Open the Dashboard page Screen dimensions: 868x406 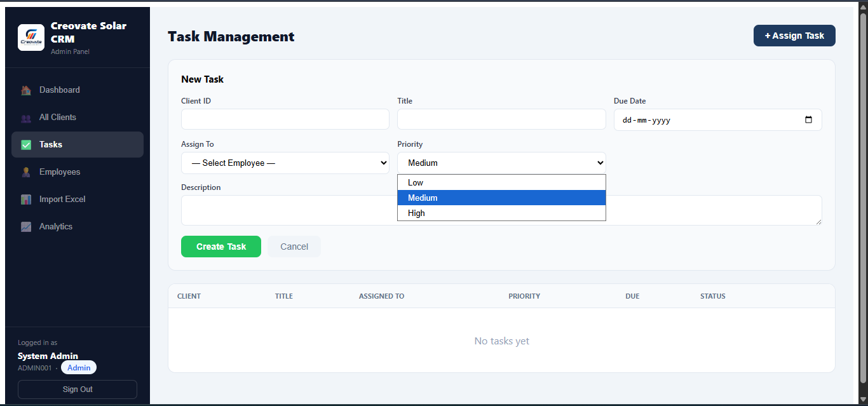78,90
